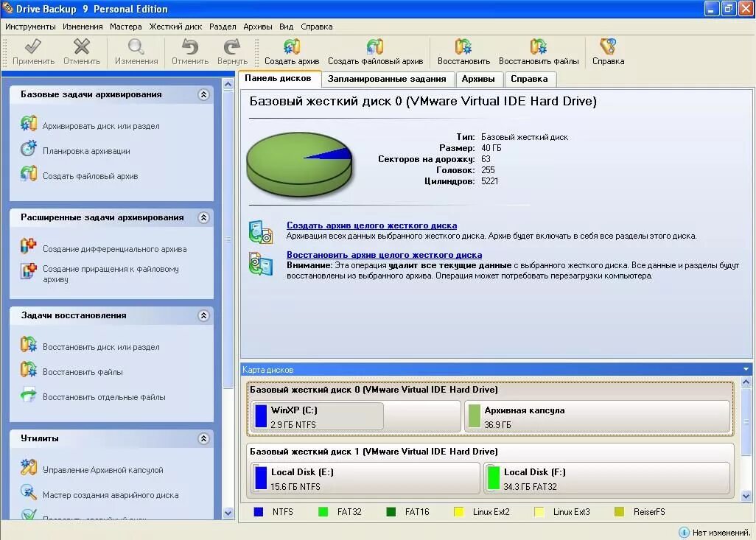The width and height of the screenshot is (756, 540).
Task: Click the Drive Backup title bar icon
Action: [7, 8]
